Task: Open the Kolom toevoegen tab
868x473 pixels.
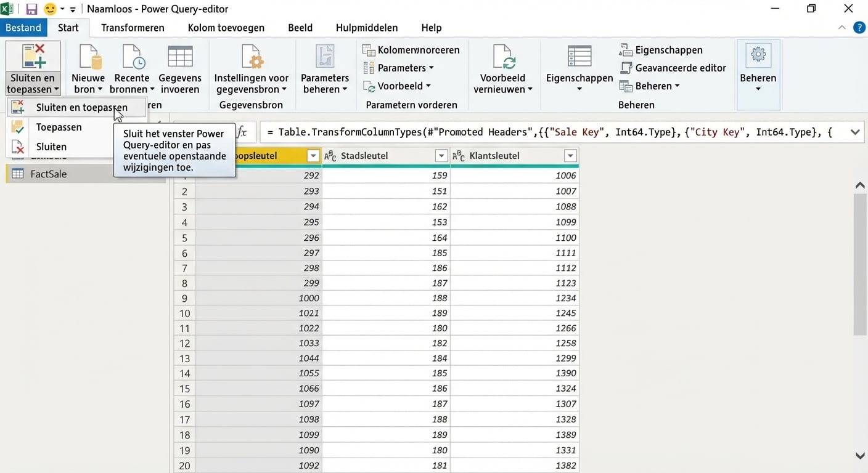Action: click(x=226, y=28)
